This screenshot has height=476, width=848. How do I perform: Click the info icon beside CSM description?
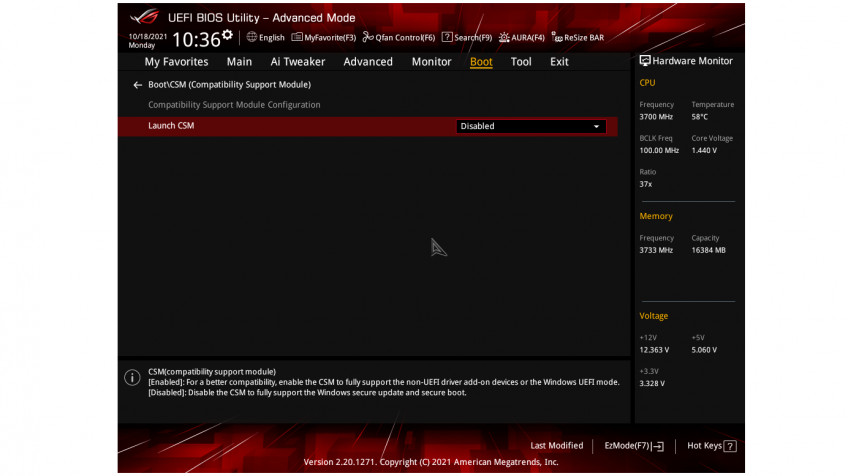point(132,378)
